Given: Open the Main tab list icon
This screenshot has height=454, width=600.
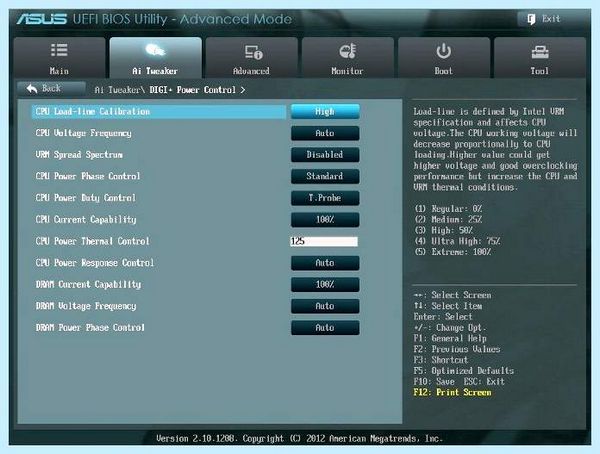Looking at the screenshot, I should coord(59,50).
